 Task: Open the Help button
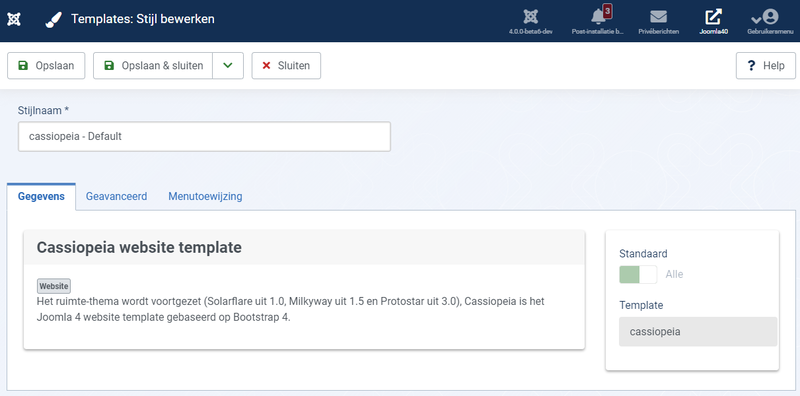[766, 66]
